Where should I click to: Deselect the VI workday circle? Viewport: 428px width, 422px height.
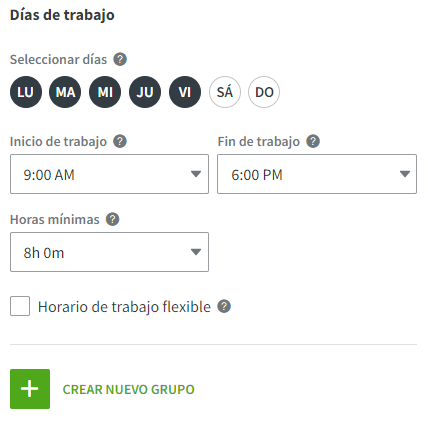(185, 92)
